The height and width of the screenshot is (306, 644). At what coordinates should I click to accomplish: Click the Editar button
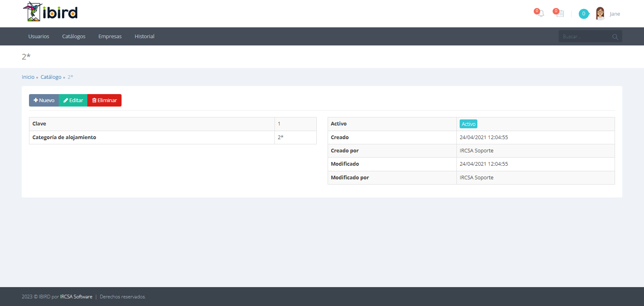click(x=73, y=100)
